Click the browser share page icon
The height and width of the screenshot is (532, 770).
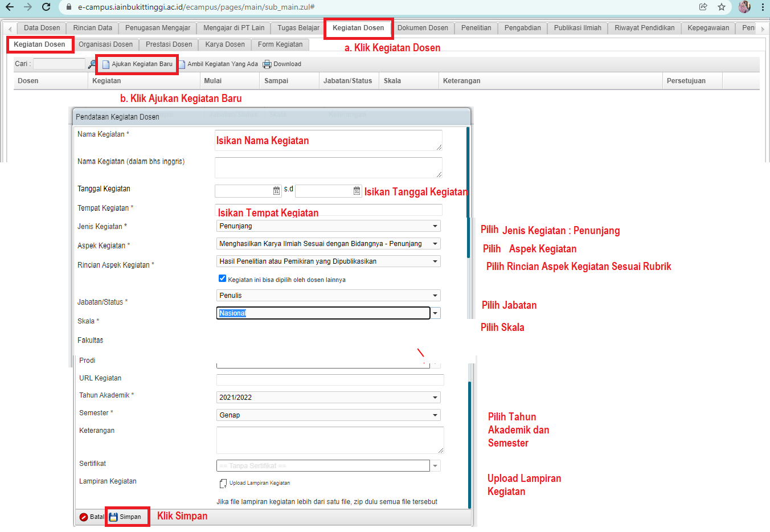[x=703, y=7]
